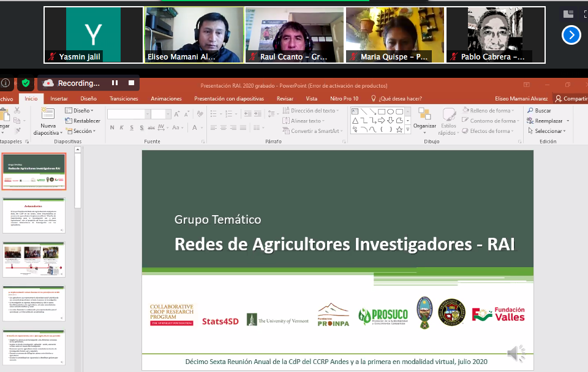Show next video participants with arrow

pos(571,35)
